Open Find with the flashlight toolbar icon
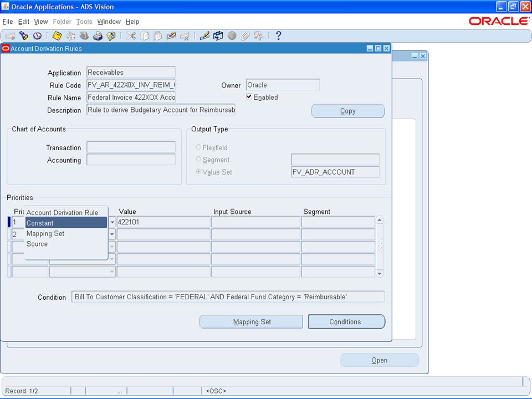The height and width of the screenshot is (399, 532). (23, 35)
